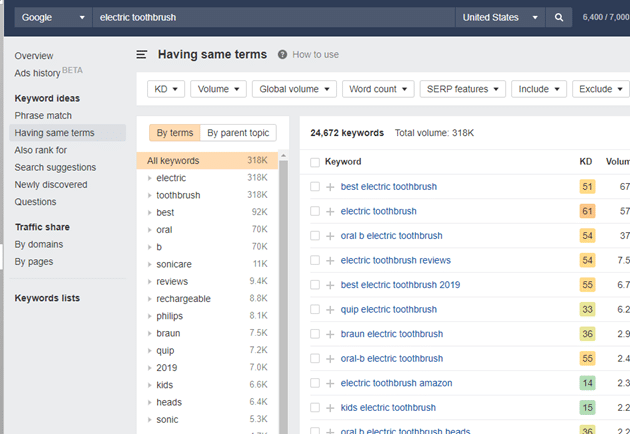Check the 'oral b electric toothbrush' row checkbox
The width and height of the screenshot is (630, 434).
315,235
